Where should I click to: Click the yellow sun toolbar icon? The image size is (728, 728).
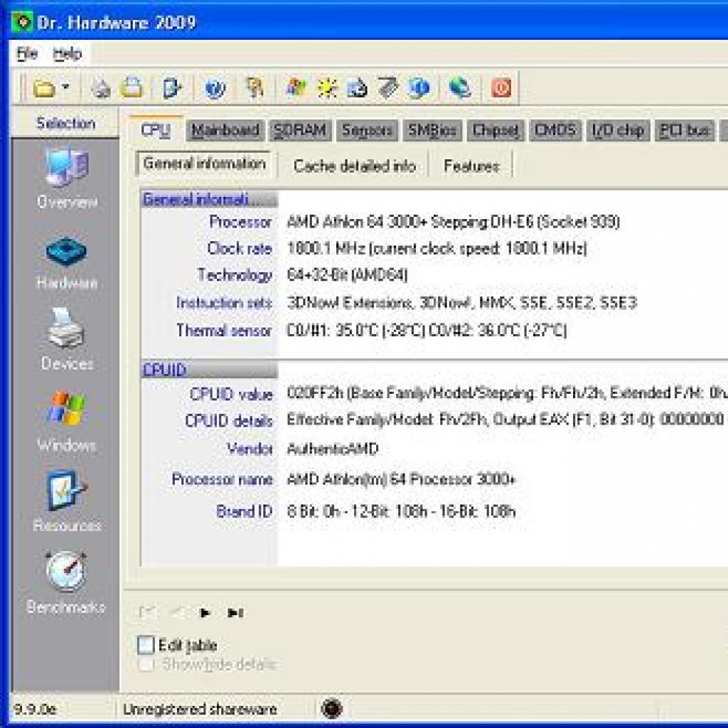pyautogui.click(x=327, y=87)
